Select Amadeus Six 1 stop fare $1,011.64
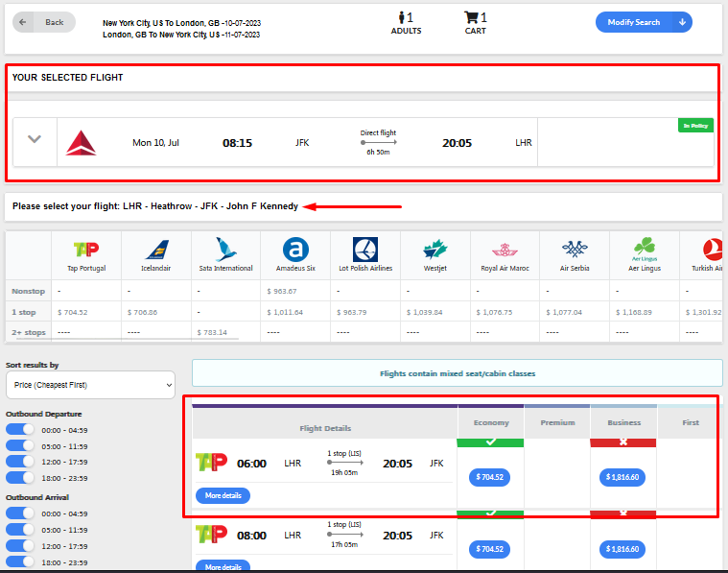This screenshot has width=728, height=573. click(285, 312)
